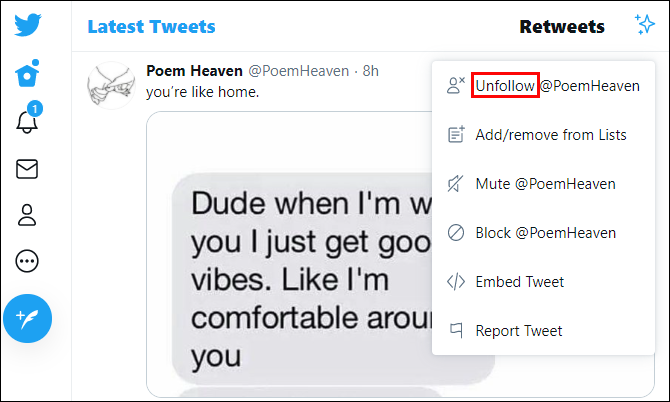670x402 pixels.
Task: Choose Block @PoemHeaven menu option
Action: [544, 232]
